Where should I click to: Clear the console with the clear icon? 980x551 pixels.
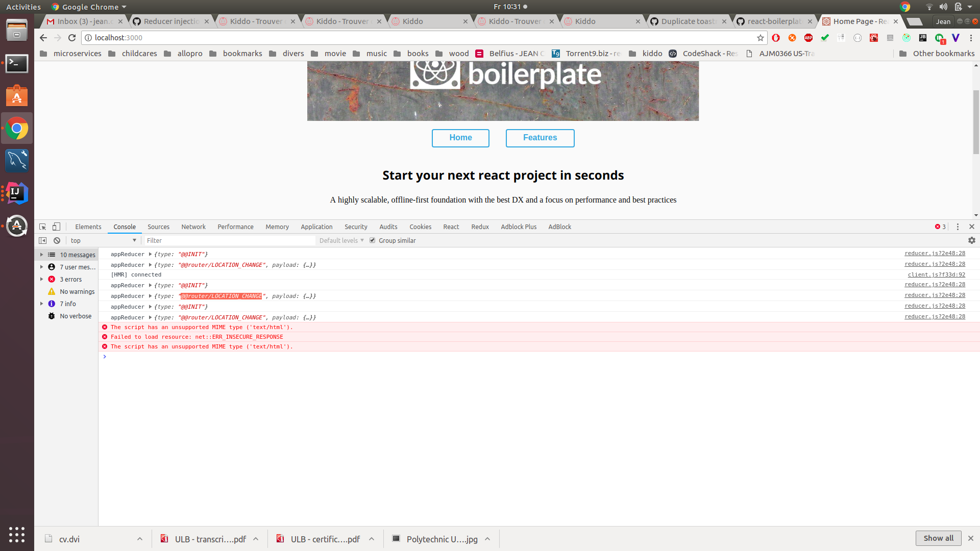[x=57, y=240]
